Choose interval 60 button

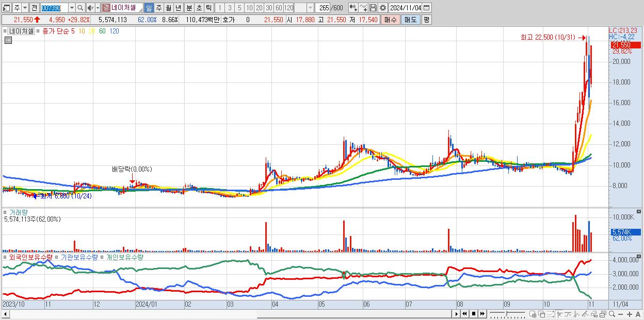pos(279,8)
